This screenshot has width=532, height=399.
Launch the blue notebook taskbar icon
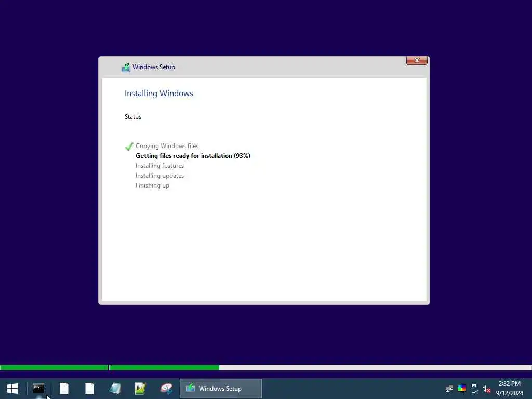(115, 389)
